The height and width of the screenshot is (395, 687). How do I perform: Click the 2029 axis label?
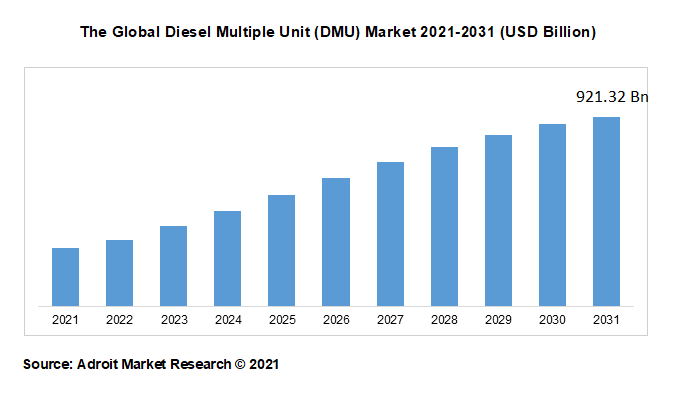[498, 320]
